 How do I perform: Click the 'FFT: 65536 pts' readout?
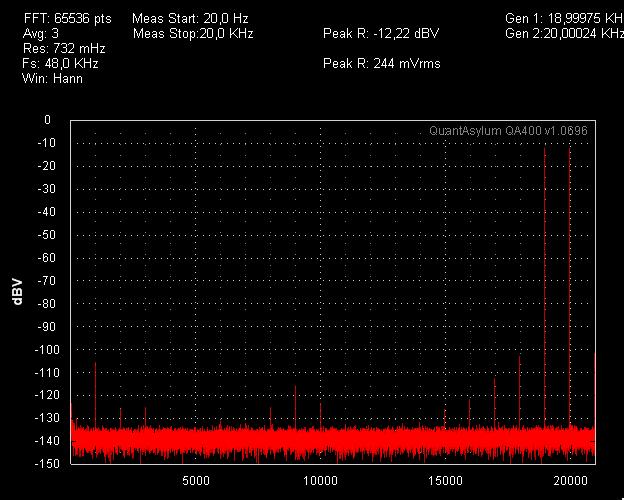point(68,19)
